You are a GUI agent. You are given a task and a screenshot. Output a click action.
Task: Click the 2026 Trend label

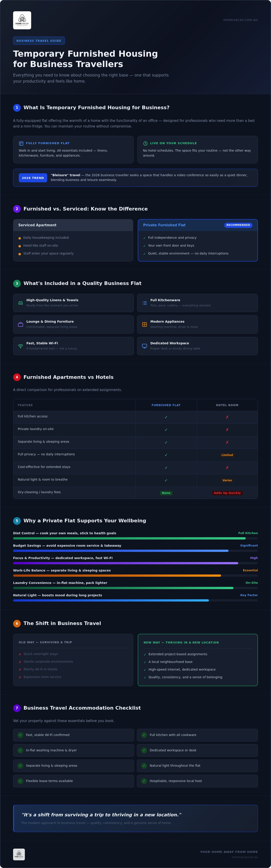(33, 178)
